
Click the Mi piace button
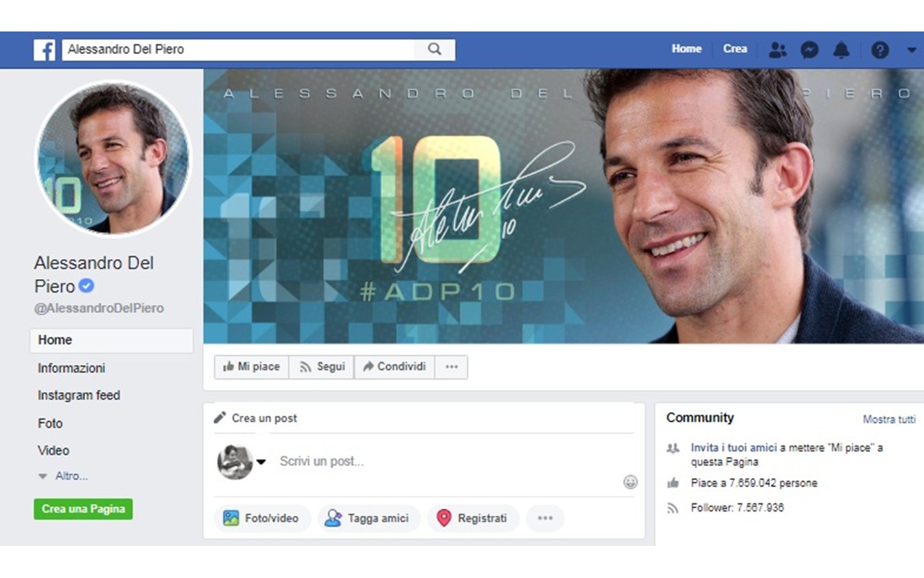pos(251,367)
